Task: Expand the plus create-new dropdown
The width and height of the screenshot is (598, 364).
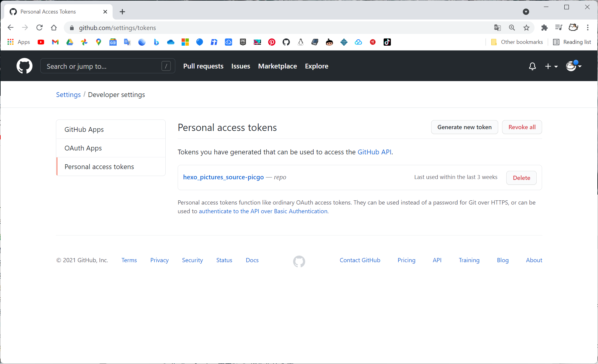Action: click(551, 66)
